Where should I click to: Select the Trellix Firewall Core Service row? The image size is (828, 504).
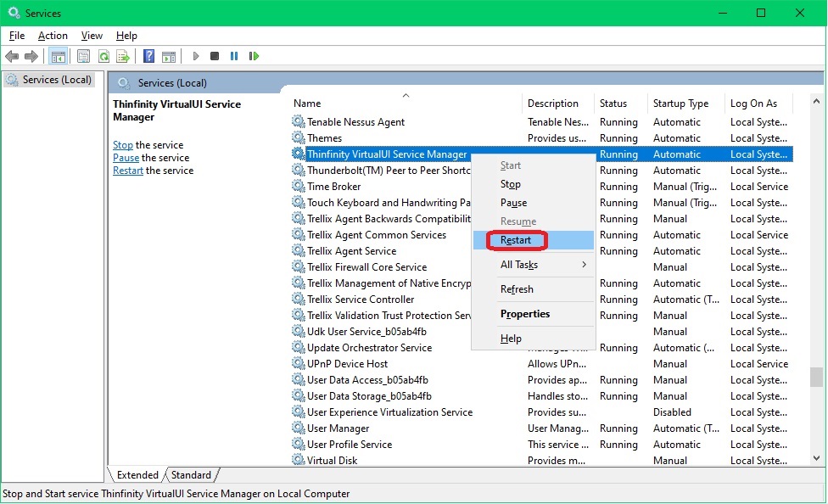[x=542, y=266]
